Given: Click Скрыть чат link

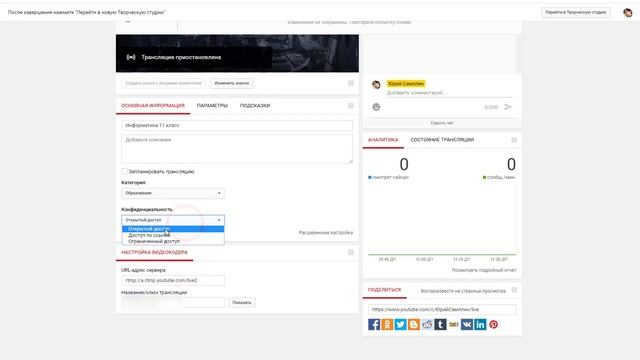Looking at the screenshot, I should [x=442, y=123].
